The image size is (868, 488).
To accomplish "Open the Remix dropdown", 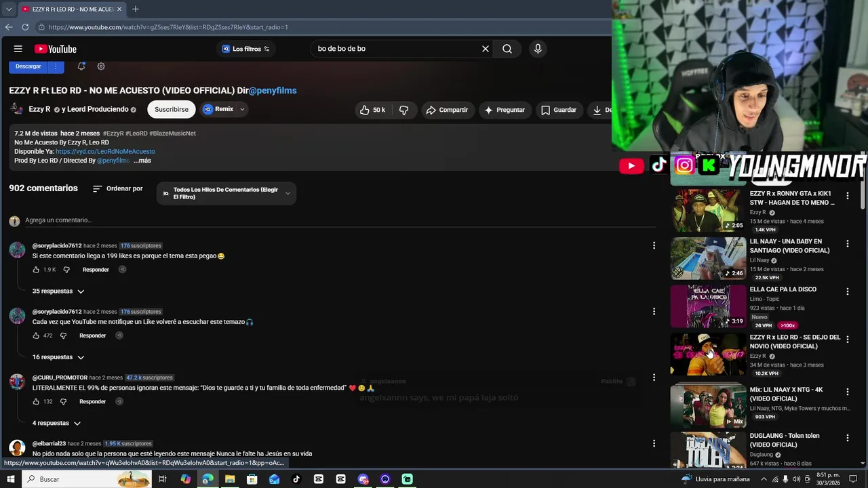I will [242, 109].
